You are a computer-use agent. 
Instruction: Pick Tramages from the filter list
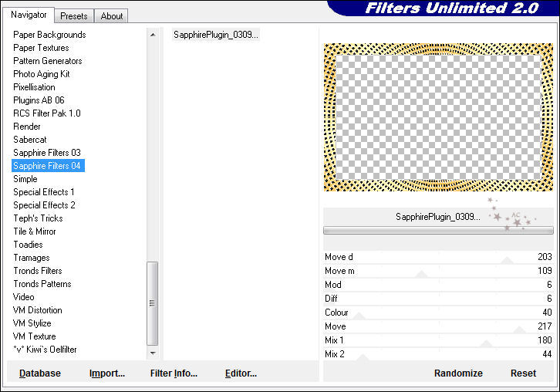pos(31,258)
